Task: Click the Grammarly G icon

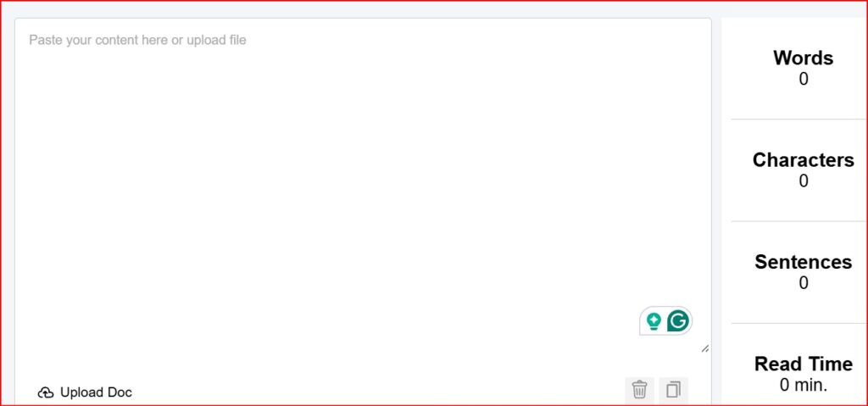Action: click(x=678, y=320)
